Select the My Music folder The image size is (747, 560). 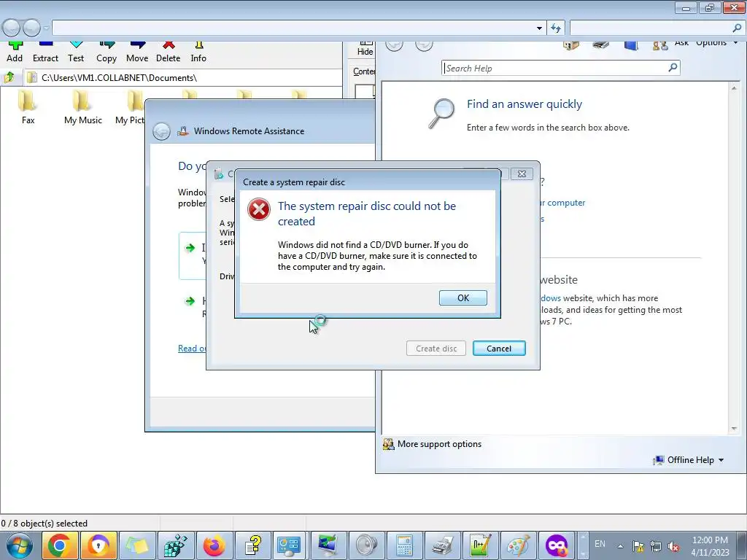pyautogui.click(x=83, y=108)
